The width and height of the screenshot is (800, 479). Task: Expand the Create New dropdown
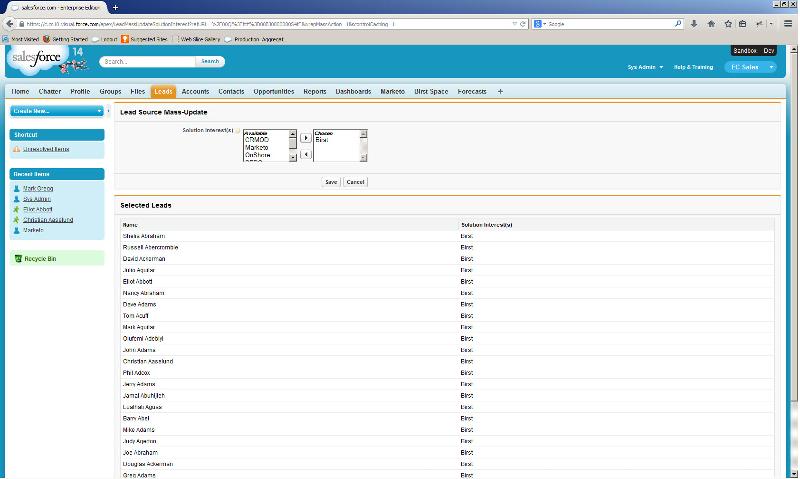(x=56, y=111)
